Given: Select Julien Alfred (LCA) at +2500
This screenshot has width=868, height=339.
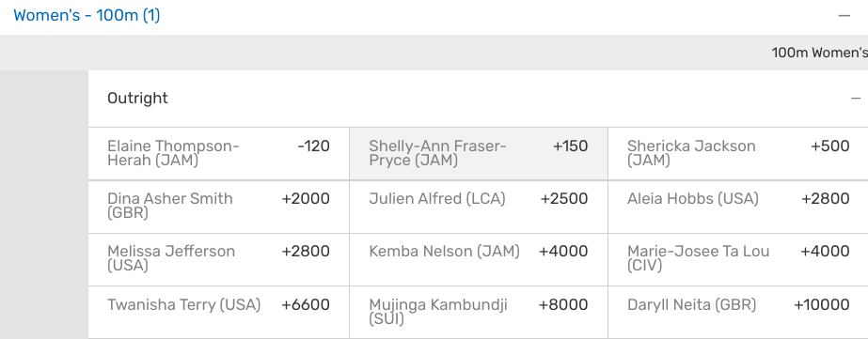Looking at the screenshot, I should 479,207.
